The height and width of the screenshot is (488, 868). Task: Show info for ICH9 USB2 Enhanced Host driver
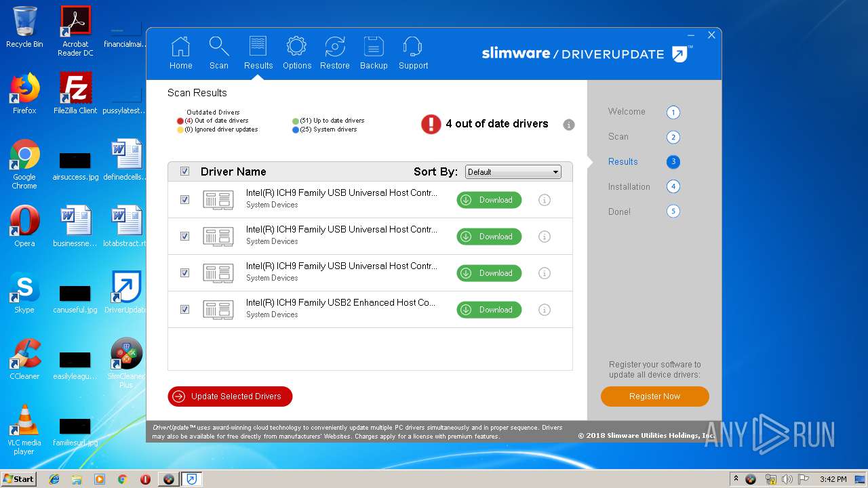tap(544, 310)
